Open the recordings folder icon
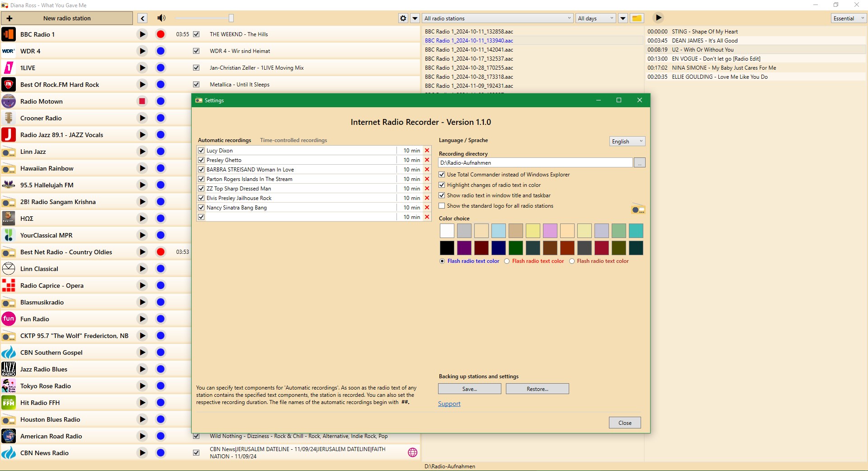Image resolution: width=868 pixels, height=471 pixels. point(637,18)
